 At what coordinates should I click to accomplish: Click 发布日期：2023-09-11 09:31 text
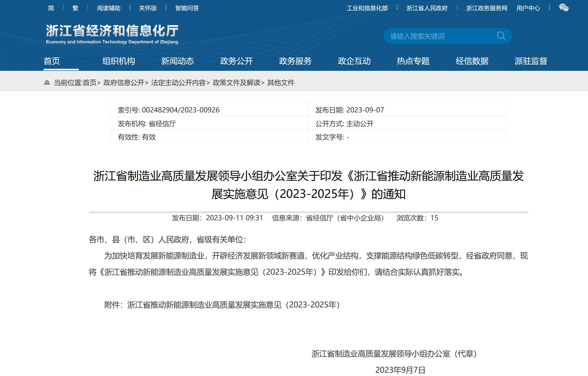pyautogui.click(x=217, y=218)
